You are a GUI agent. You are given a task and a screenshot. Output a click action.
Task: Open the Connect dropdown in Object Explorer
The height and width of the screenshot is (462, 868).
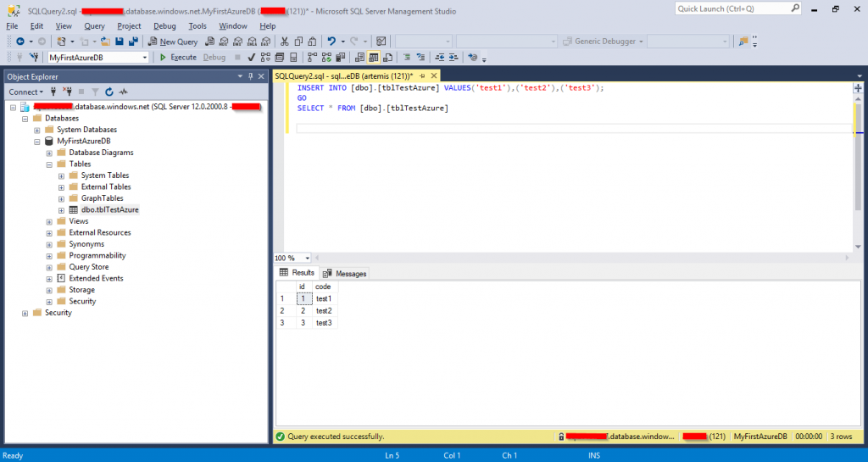coord(25,92)
